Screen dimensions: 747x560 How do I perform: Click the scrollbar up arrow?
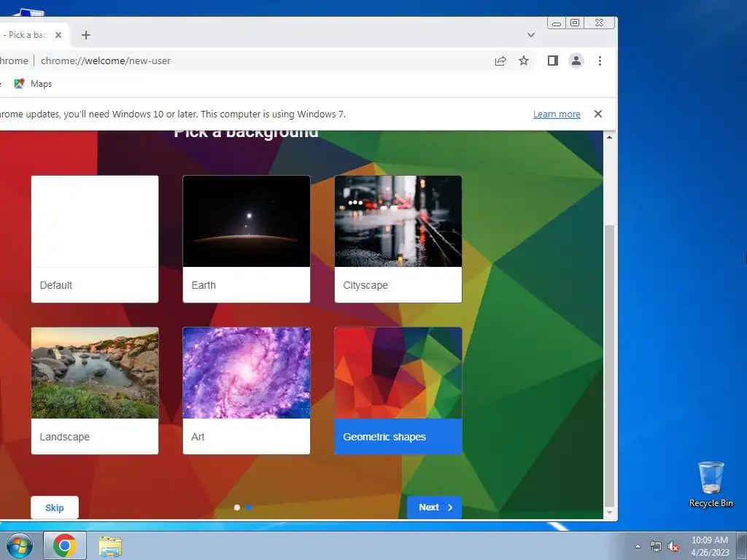pyautogui.click(x=609, y=137)
